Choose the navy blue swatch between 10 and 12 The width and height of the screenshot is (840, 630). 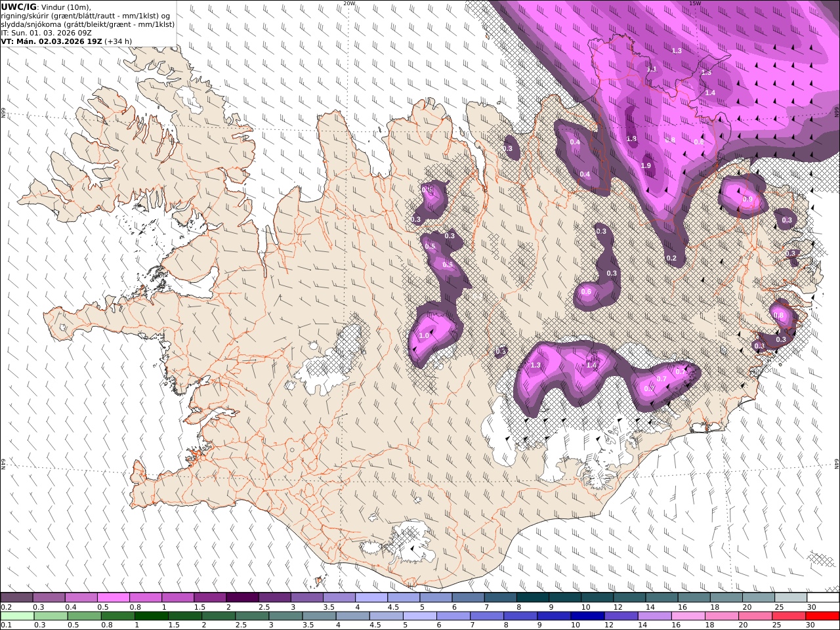(587, 616)
